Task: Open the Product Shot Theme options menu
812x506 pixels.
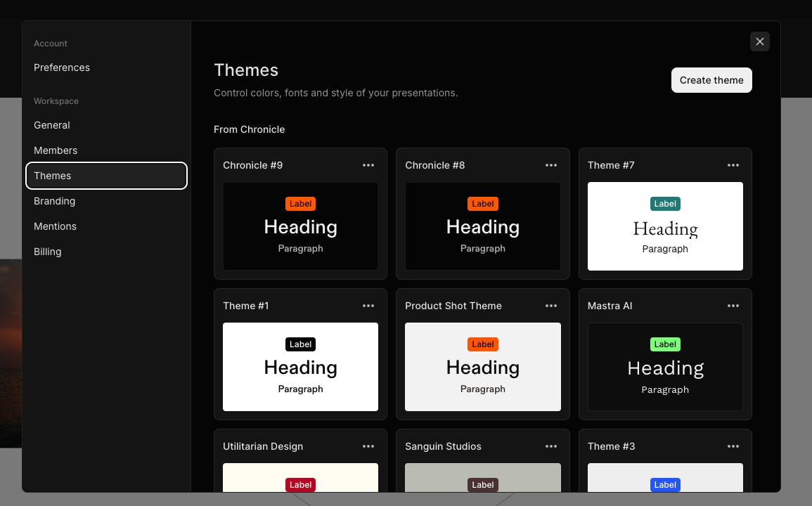Action: [x=551, y=306]
